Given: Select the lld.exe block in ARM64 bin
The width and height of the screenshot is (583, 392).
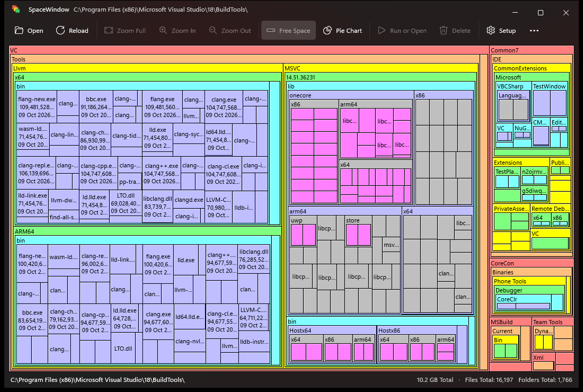Looking at the screenshot, I should [186, 260].
